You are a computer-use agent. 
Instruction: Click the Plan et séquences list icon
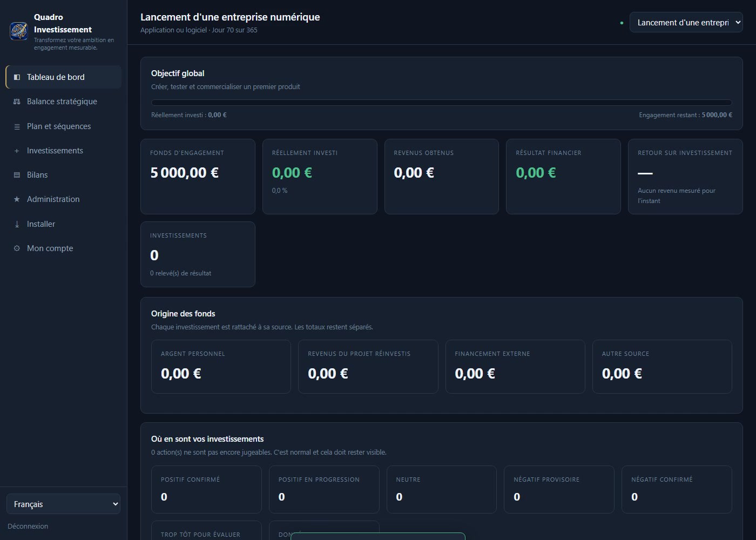tap(17, 126)
